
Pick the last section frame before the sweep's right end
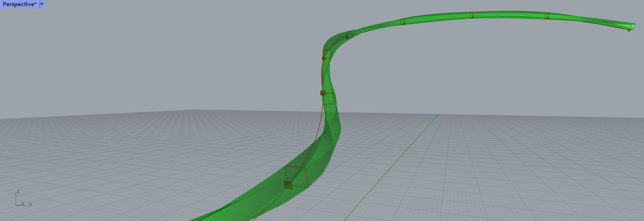pyautogui.click(x=547, y=16)
